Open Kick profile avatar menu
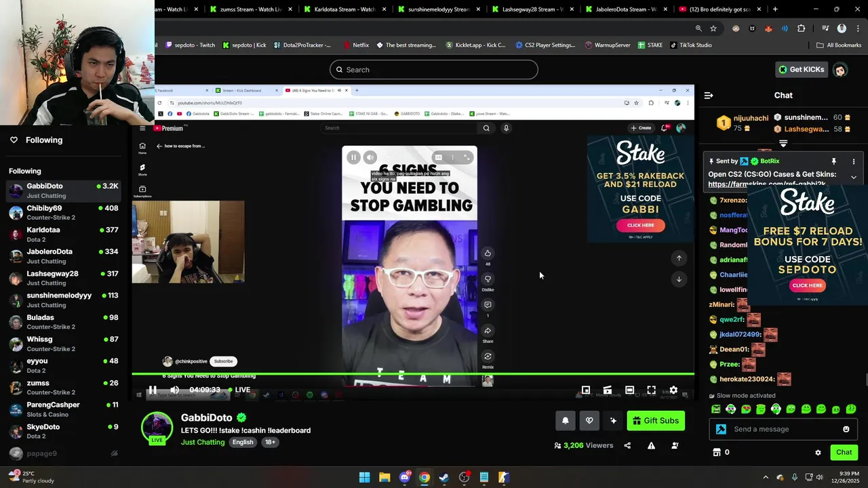 coord(840,69)
